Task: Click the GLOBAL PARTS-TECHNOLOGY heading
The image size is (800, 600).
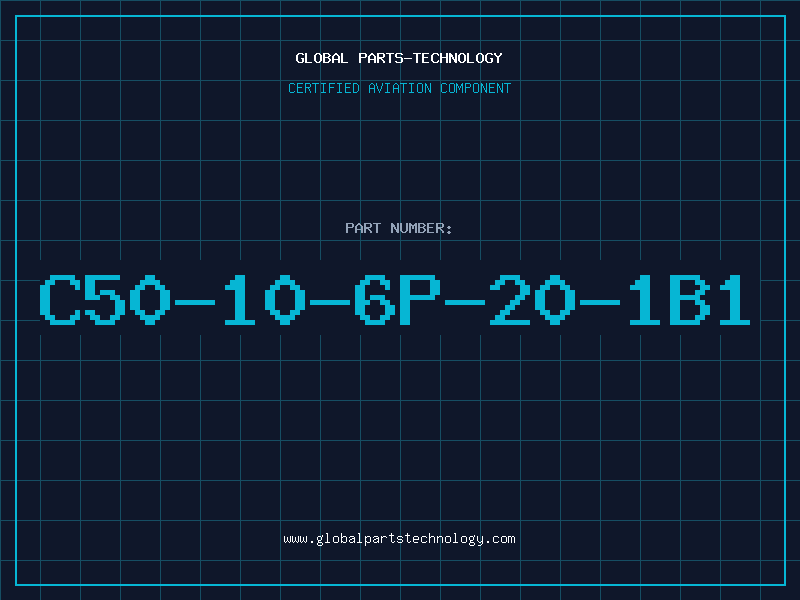Action: [x=399, y=58]
